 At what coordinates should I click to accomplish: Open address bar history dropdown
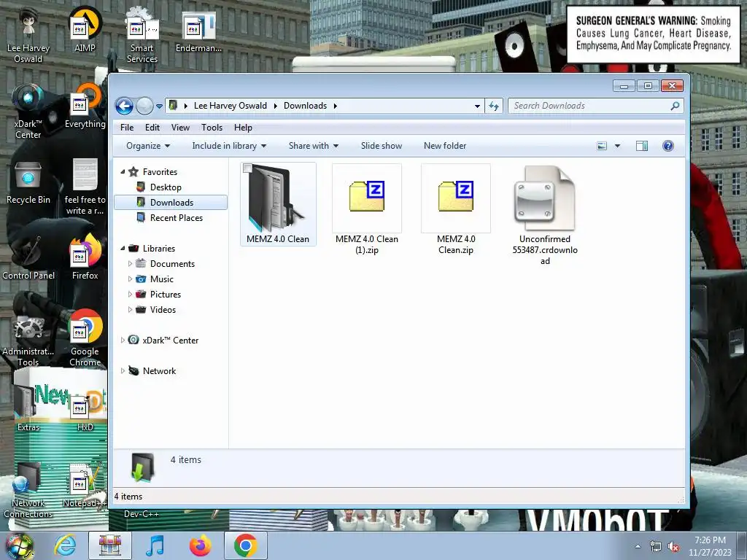pyautogui.click(x=477, y=106)
